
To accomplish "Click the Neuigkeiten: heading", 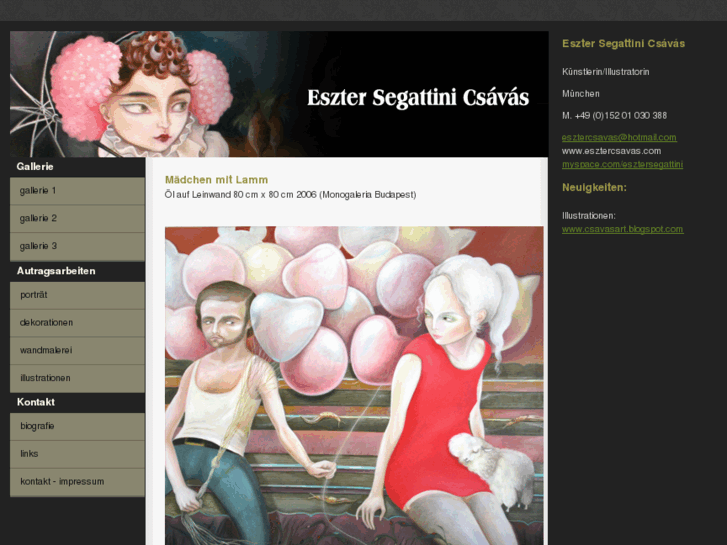I will coord(594,187).
